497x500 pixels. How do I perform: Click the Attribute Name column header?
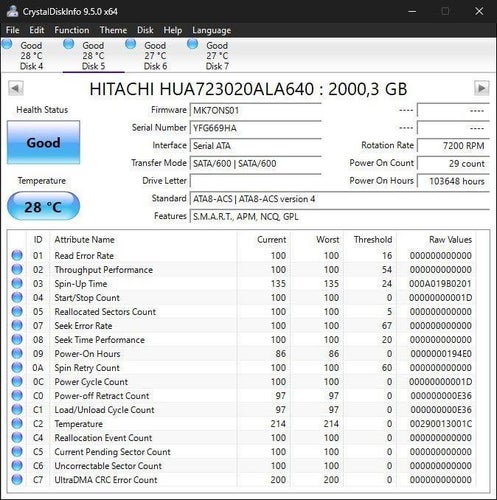[x=84, y=239]
